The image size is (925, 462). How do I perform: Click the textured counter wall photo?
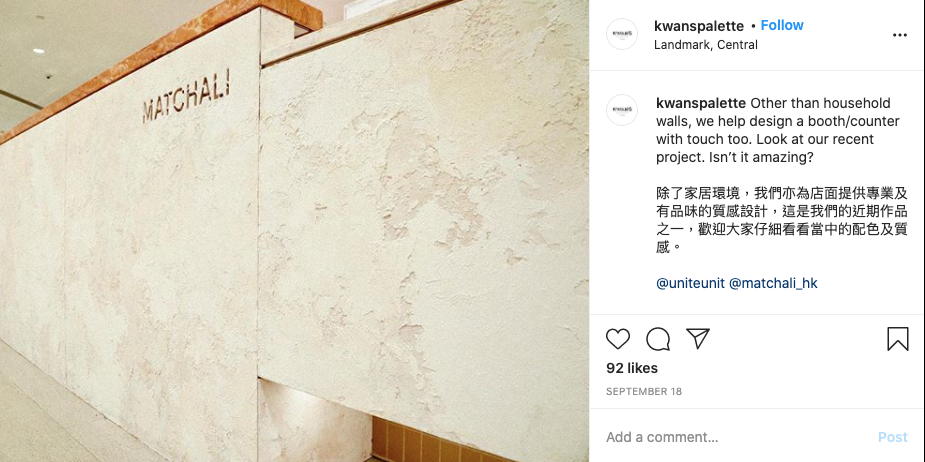pos(294,231)
